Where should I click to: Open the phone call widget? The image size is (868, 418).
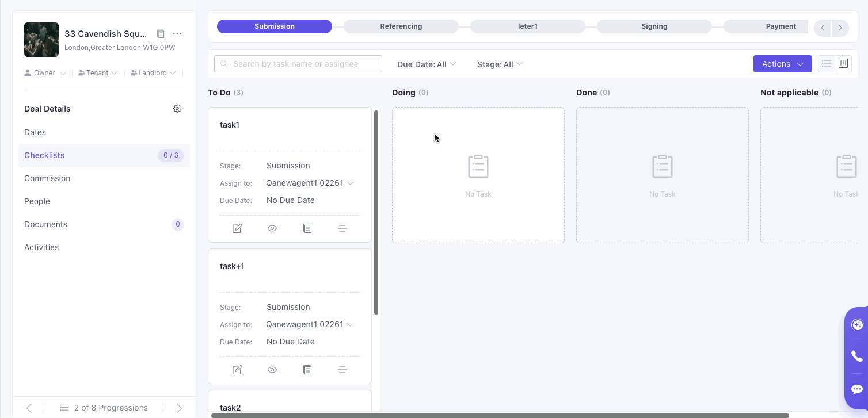pyautogui.click(x=856, y=356)
